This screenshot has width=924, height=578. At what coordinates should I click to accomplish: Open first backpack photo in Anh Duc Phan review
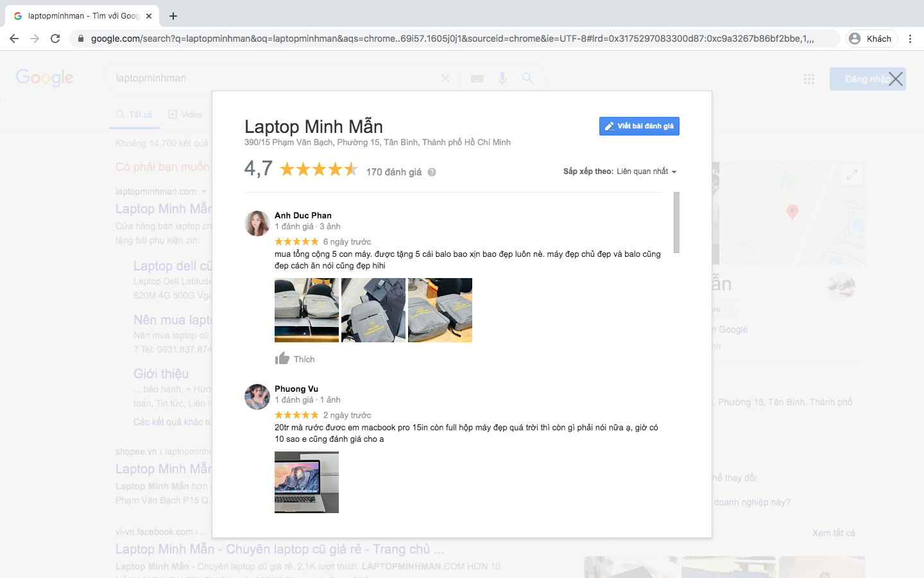(x=307, y=310)
